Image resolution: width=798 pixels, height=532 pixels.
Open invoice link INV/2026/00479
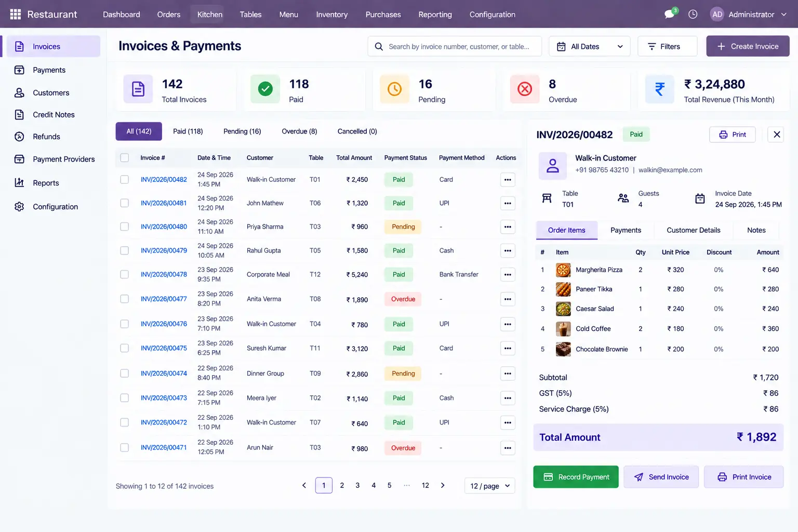click(x=164, y=250)
